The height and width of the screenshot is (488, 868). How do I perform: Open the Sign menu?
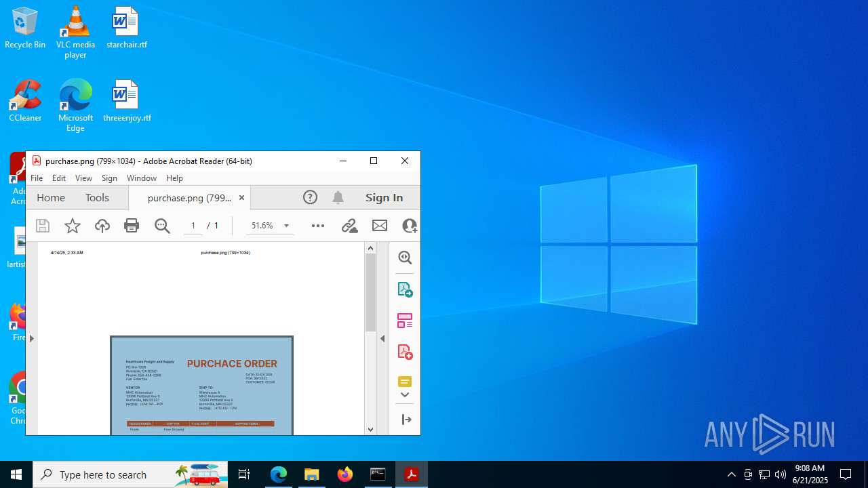point(109,178)
